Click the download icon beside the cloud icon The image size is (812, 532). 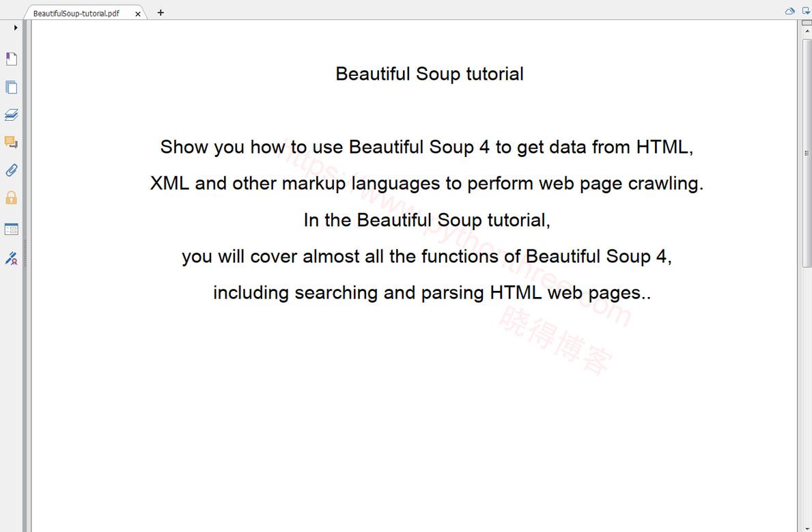pyautogui.click(x=806, y=11)
